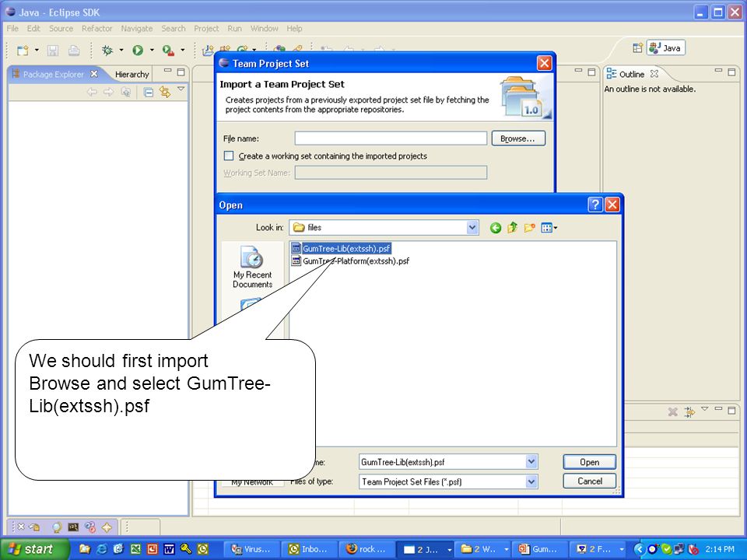The width and height of the screenshot is (747, 560).
Task: Click My Recent Documents shortcut
Action: pyautogui.click(x=252, y=267)
